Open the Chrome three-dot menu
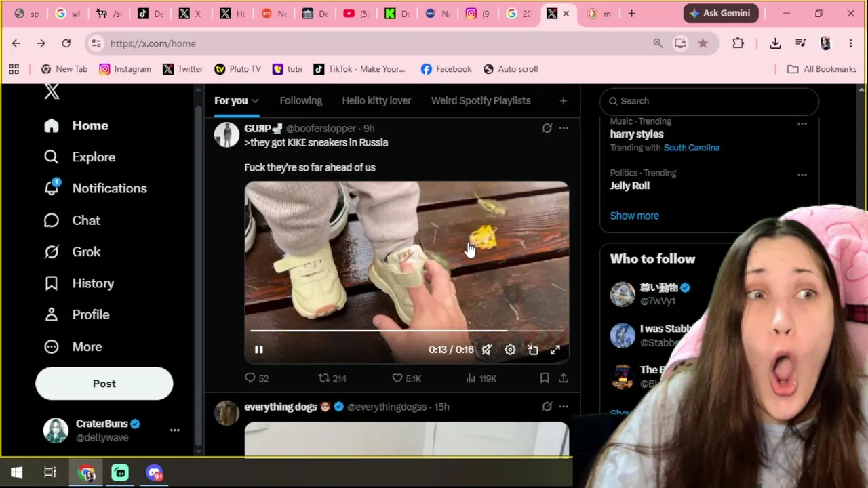 coord(850,43)
